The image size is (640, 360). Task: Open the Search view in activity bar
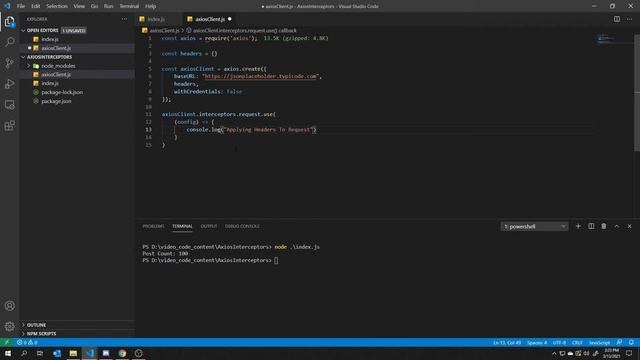coord(9,42)
